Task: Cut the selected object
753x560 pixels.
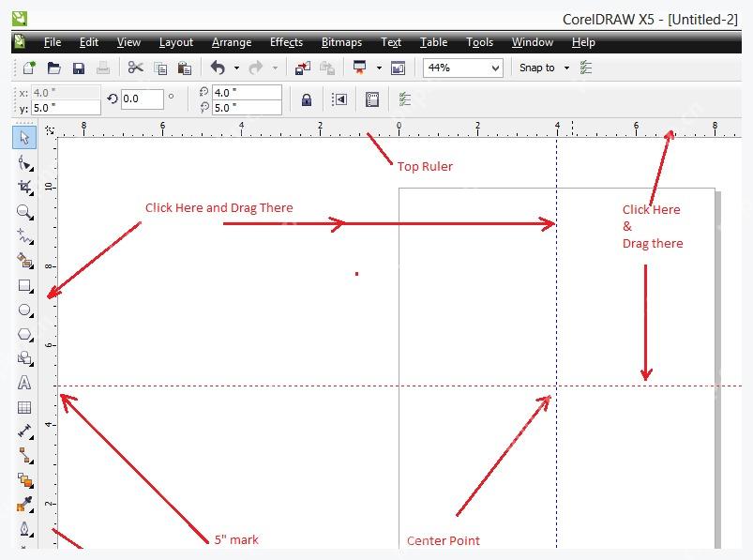Action: tap(135, 68)
